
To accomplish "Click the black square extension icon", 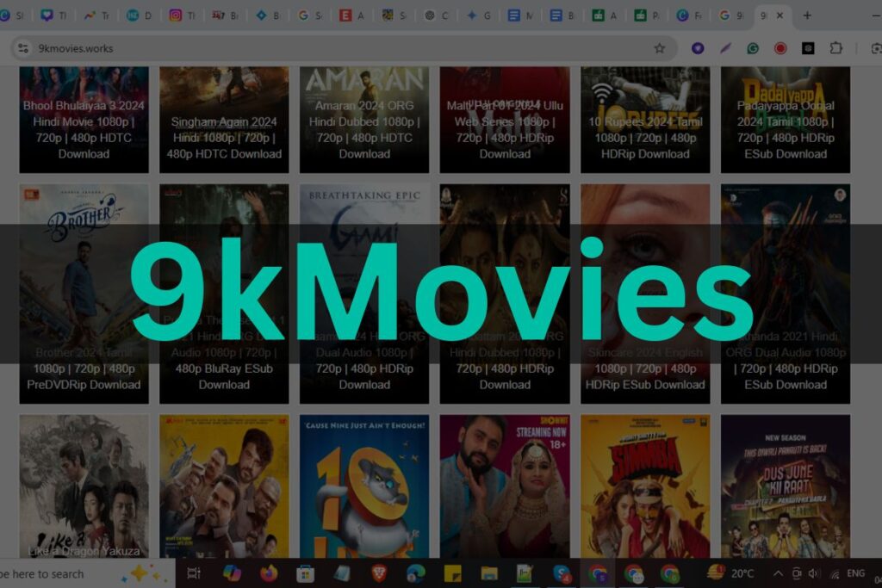I will (x=808, y=48).
